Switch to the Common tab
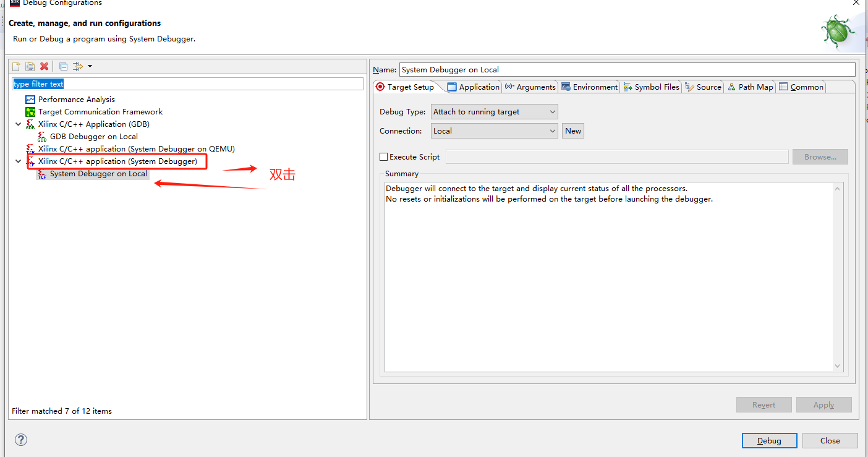The width and height of the screenshot is (868, 457). (801, 87)
